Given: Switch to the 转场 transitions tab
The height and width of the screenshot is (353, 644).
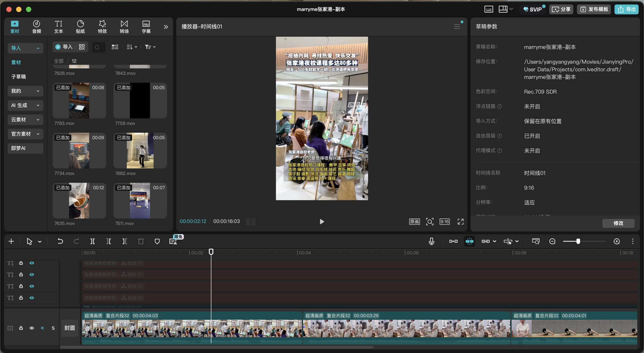Looking at the screenshot, I should [x=124, y=27].
